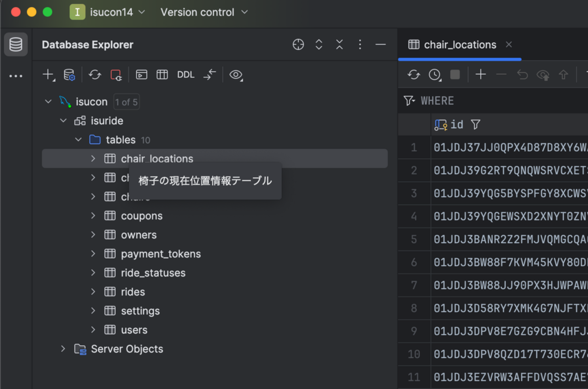Click the Select Opened File target icon

click(298, 44)
